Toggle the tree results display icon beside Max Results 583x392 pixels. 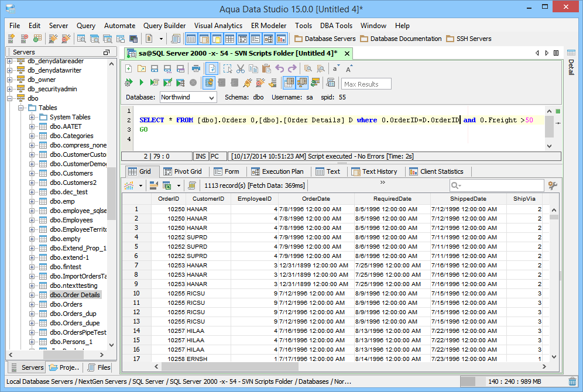tap(302, 82)
